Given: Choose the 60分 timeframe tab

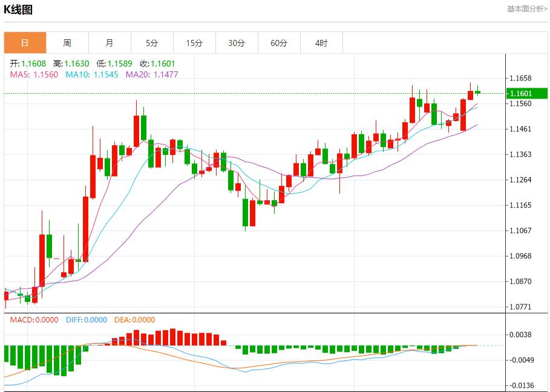Looking at the screenshot, I should click(279, 43).
